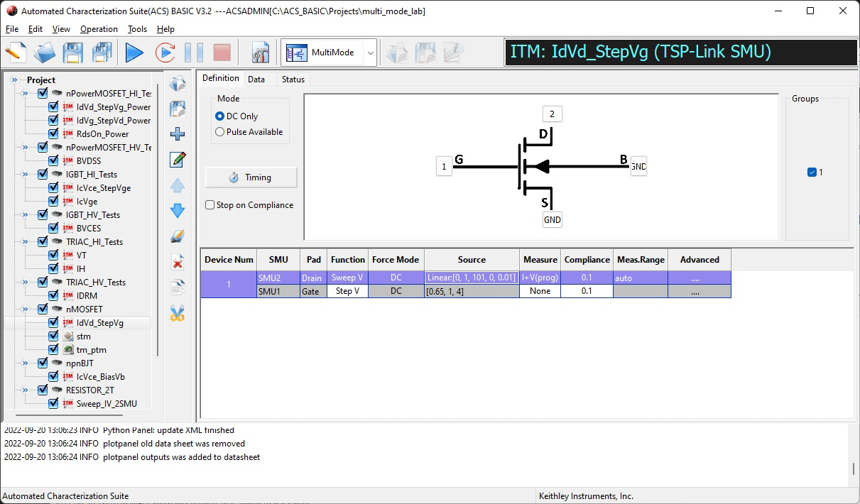The width and height of the screenshot is (860, 504).
Task: Uncheck the stm checkbox under nMOSFET
Action: pyautogui.click(x=53, y=336)
